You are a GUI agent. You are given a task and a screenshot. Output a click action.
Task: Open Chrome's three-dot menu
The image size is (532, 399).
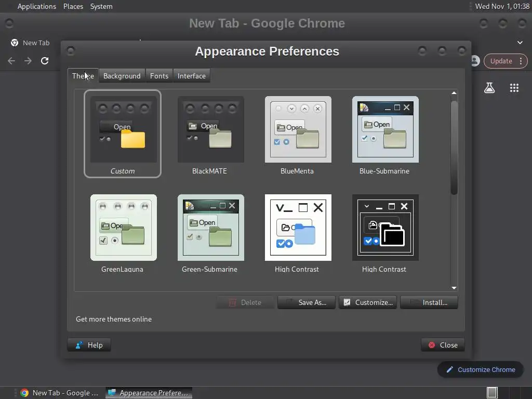tap(521, 61)
